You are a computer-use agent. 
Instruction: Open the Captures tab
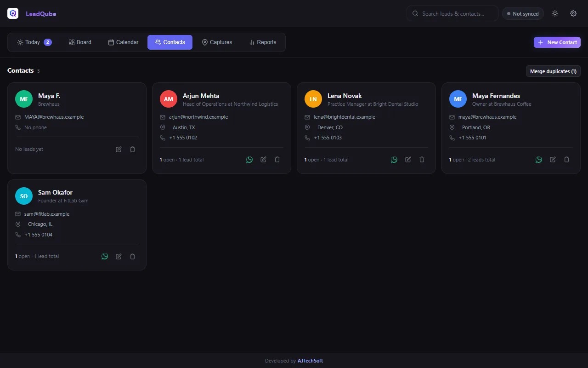(217, 42)
